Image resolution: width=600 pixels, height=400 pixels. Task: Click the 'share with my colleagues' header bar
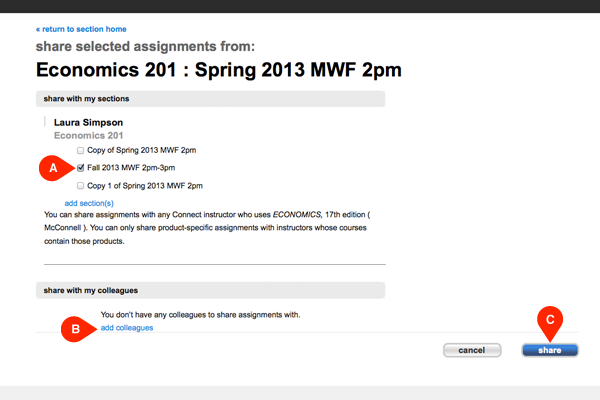tap(210, 290)
